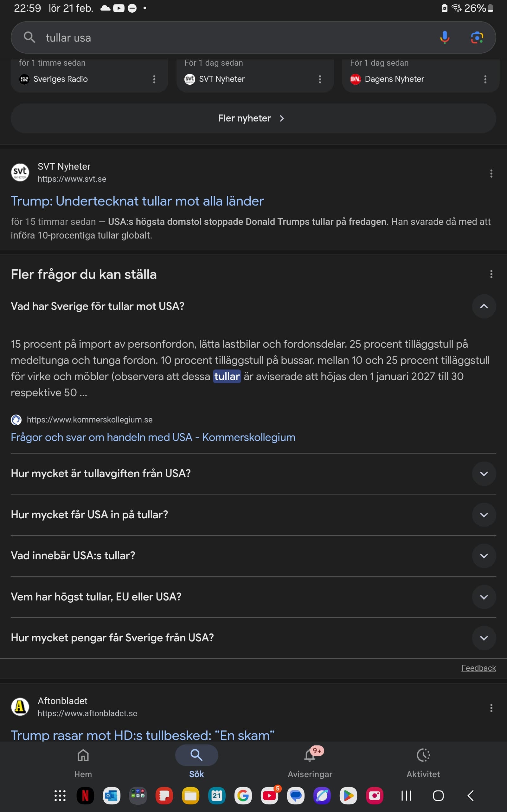Open the Netflix app in taskbar
This screenshot has height=812, width=507.
point(85,796)
